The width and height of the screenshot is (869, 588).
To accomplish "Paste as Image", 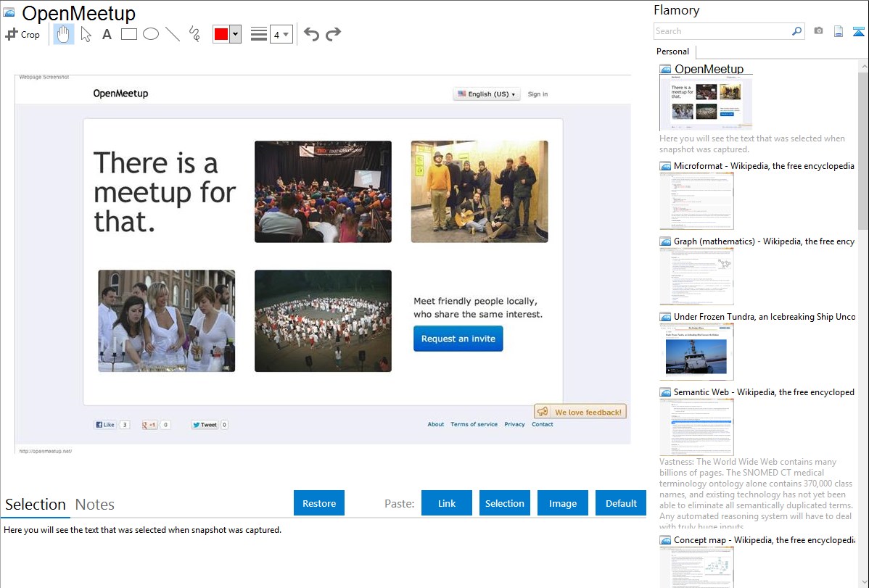I will point(562,503).
